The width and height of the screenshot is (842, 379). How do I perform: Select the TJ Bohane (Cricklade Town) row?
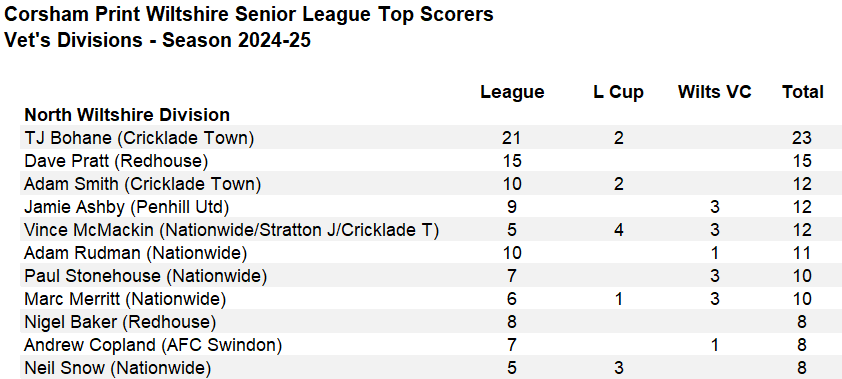[x=431, y=138]
